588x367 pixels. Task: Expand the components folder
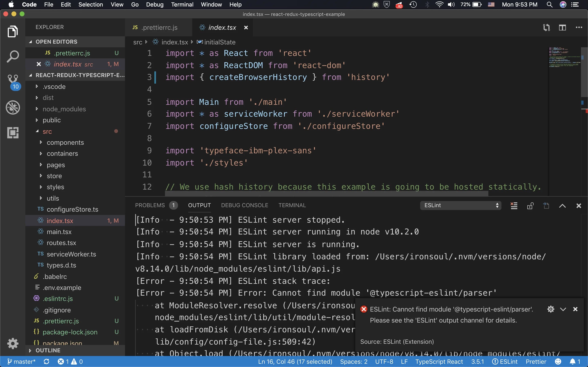point(65,143)
